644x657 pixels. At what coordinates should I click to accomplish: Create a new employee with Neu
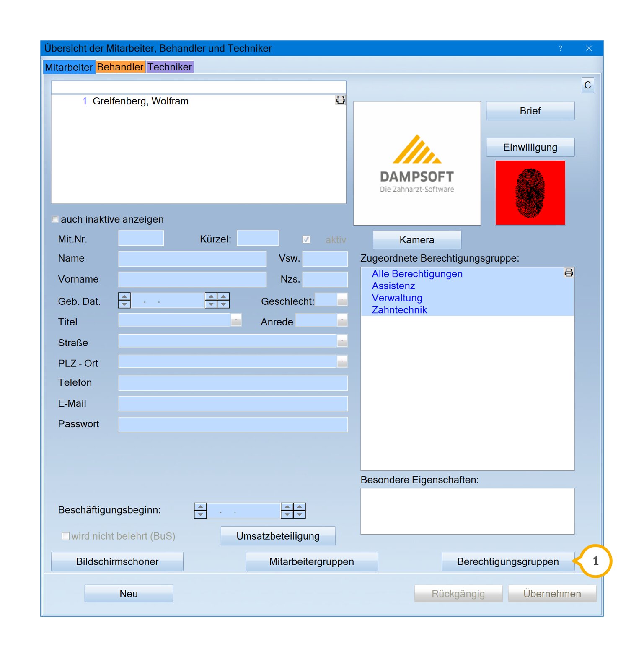coord(129,594)
